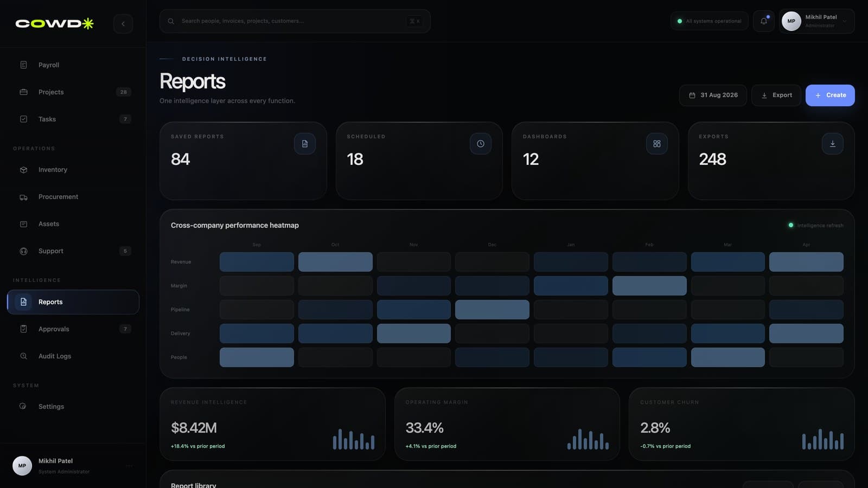The image size is (868, 488).
Task: Click the Projects sidebar icon
Action: coord(23,92)
